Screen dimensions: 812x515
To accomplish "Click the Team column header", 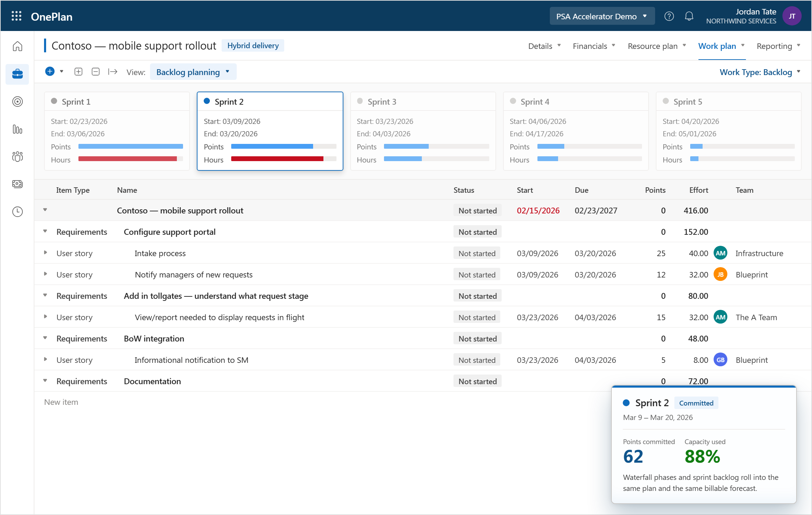I will tap(744, 190).
